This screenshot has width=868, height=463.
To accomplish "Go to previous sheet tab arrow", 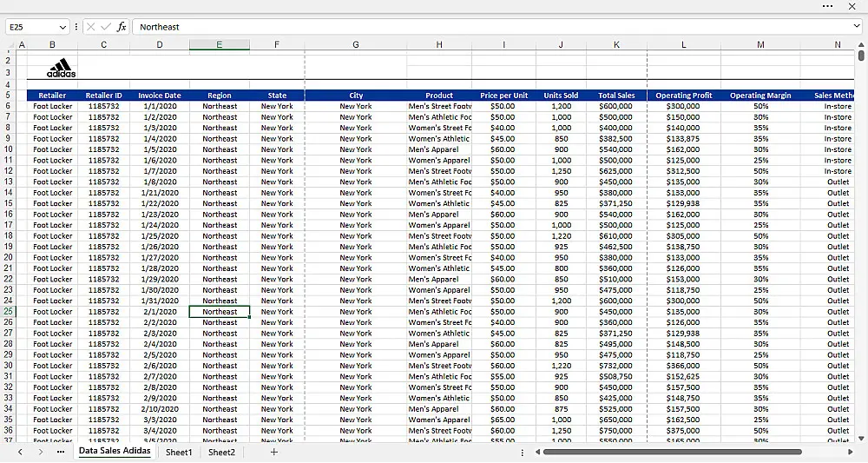I will (x=20, y=452).
